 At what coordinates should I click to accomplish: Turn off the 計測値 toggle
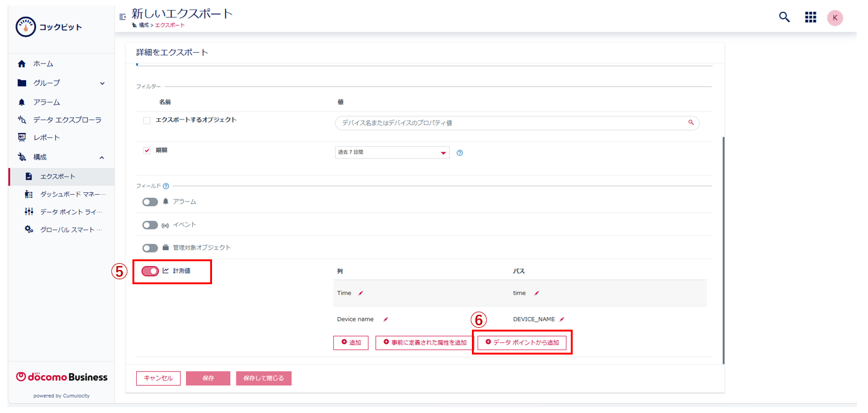pyautogui.click(x=150, y=271)
